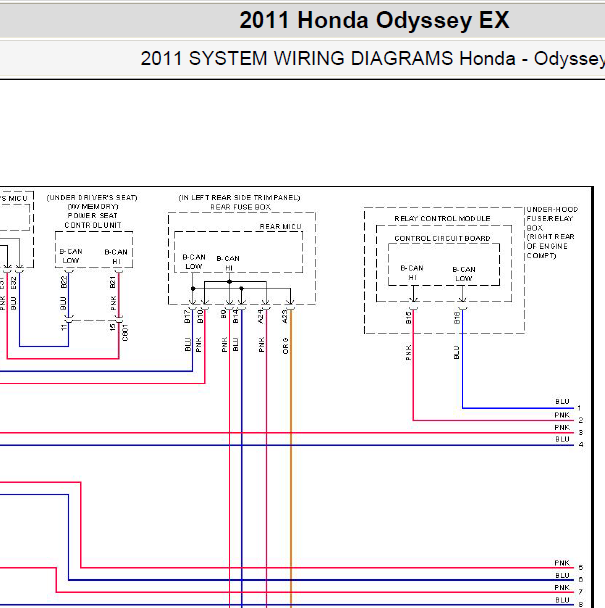The image size is (605, 608).
Task: Click the "REAR MICU" label
Action: point(280,226)
